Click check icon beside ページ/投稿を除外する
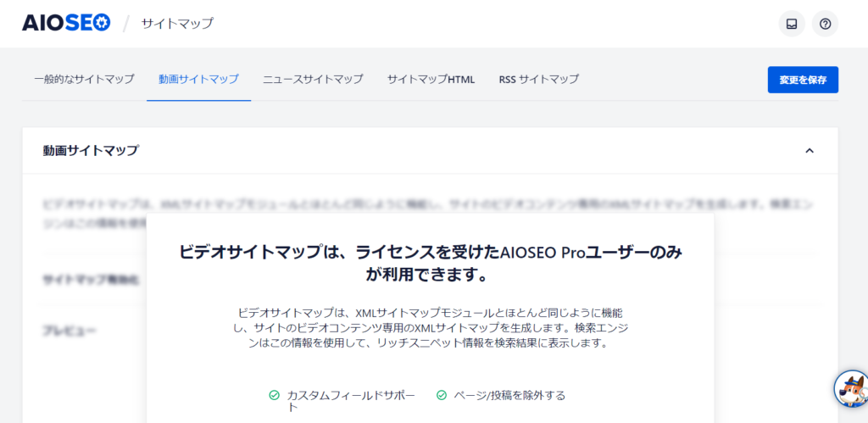Screen dimensions: 868x423 tap(442, 395)
